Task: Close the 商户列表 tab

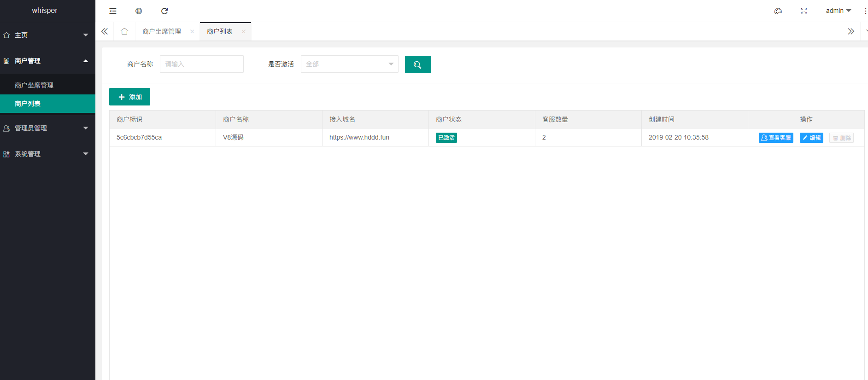Action: point(244,32)
